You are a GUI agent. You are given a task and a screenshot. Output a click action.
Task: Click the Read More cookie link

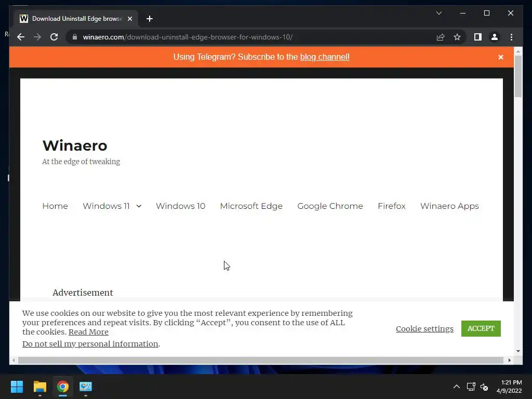88,332
